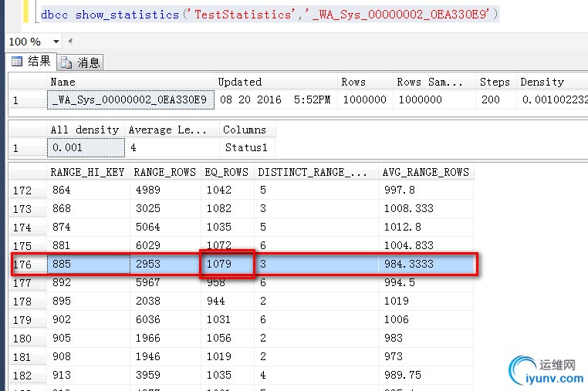This screenshot has width=588, height=391.
Task: Click the _WA_Sys_00000002_0EA330E9 name cell
Action: pyautogui.click(x=130, y=99)
